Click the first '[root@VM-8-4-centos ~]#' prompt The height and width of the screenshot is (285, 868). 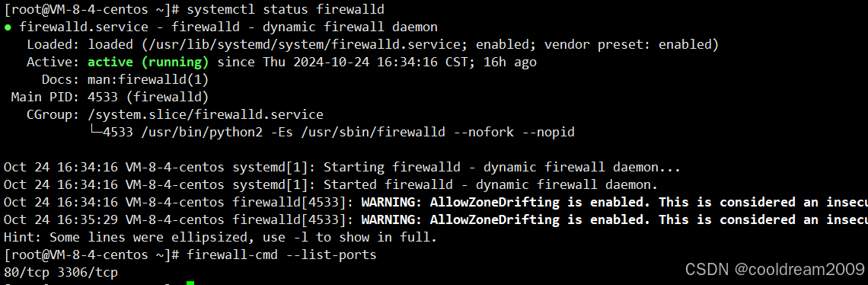pos(92,9)
